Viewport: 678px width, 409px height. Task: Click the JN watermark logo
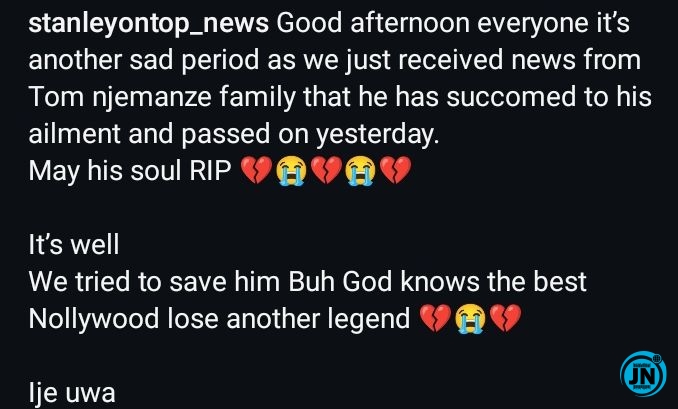643,374
